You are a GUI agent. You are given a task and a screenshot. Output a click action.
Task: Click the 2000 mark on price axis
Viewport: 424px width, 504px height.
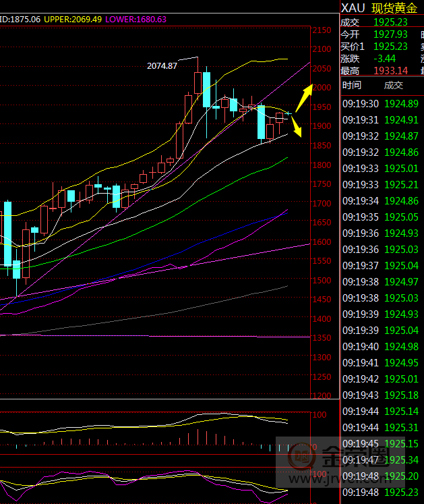(322, 88)
